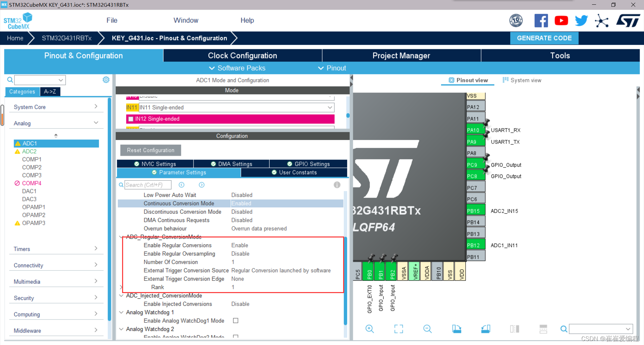Open ST Facebook page icon
644x345 pixels.
[x=541, y=21]
